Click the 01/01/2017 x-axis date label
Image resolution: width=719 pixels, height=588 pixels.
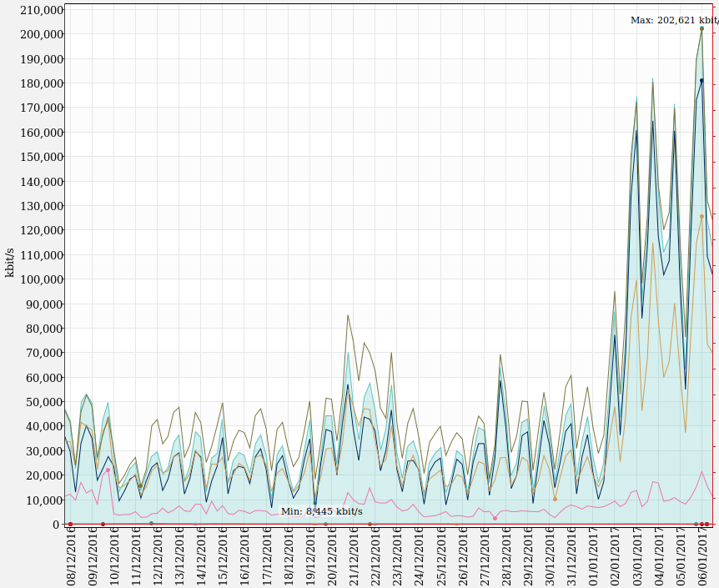click(x=592, y=556)
